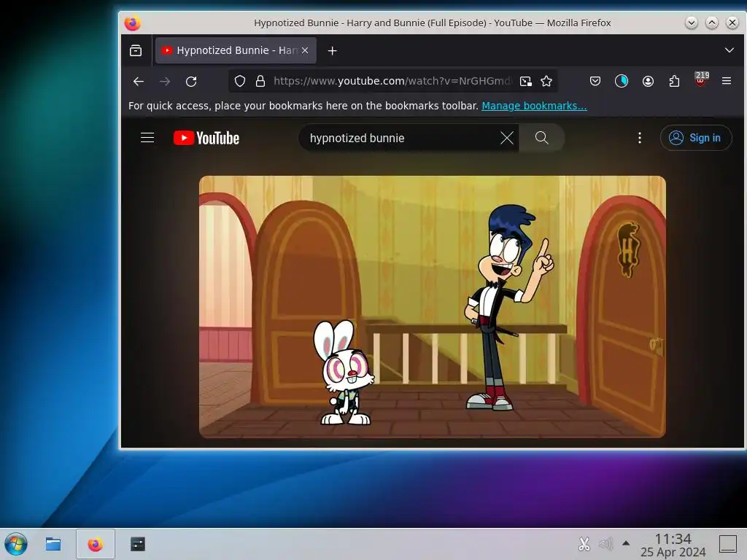Open the volume tray icon

(x=605, y=543)
